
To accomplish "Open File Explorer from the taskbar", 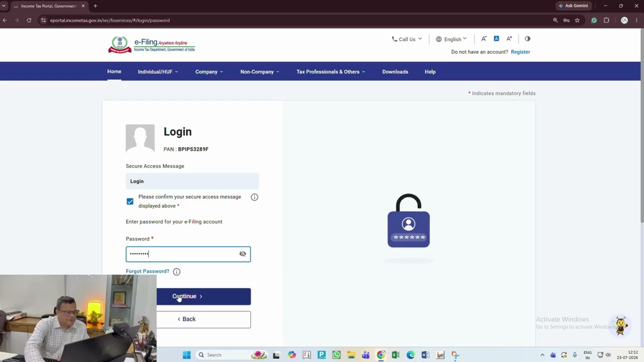I will [351, 355].
